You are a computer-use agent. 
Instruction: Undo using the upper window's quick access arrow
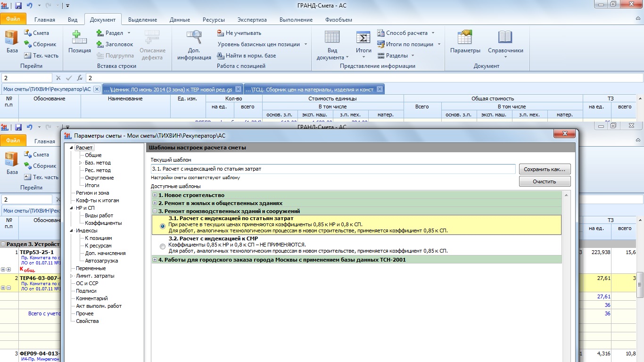tap(30, 6)
